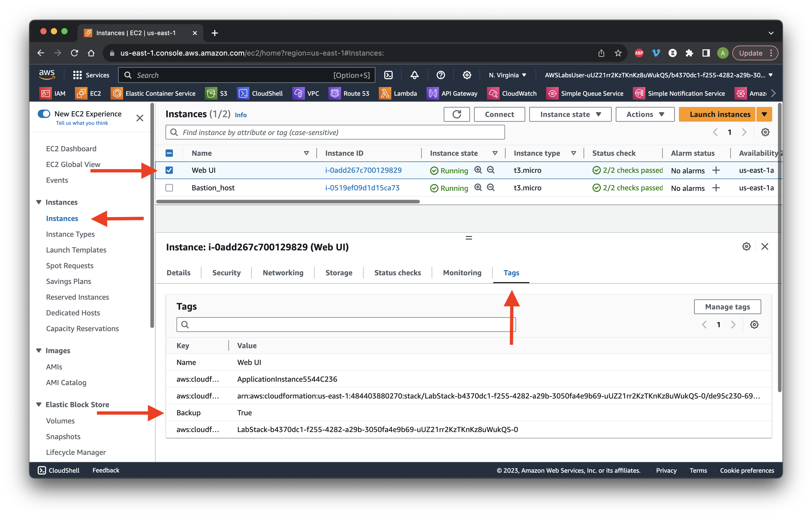
Task: Open Elastic Container Service shortcut
Action: coord(153,94)
